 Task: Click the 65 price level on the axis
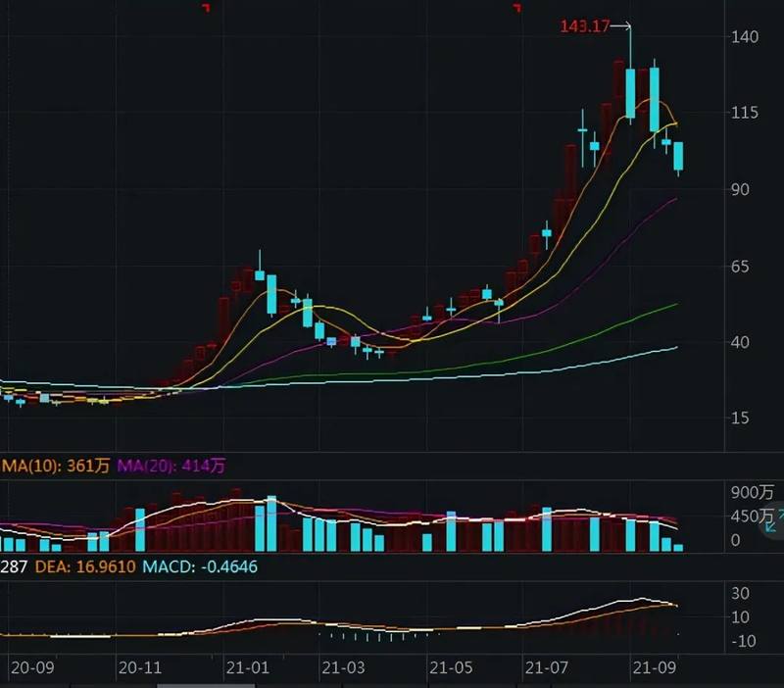coord(740,266)
